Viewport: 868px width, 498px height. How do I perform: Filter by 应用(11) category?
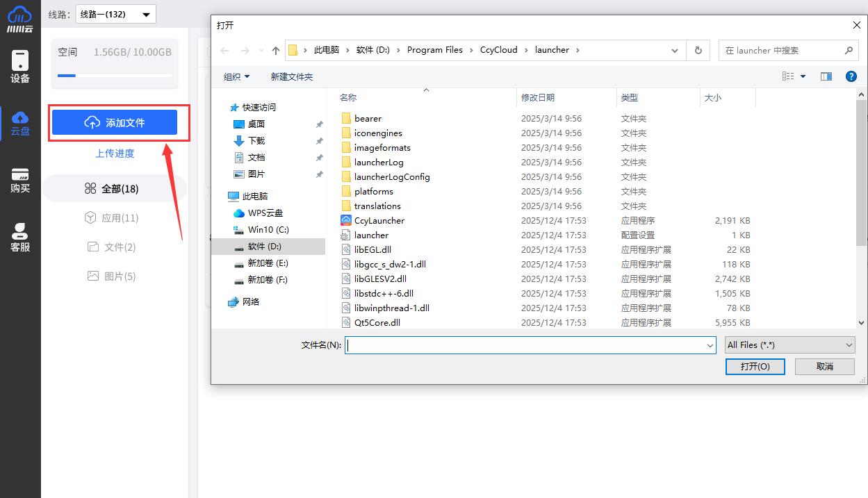[112, 218]
